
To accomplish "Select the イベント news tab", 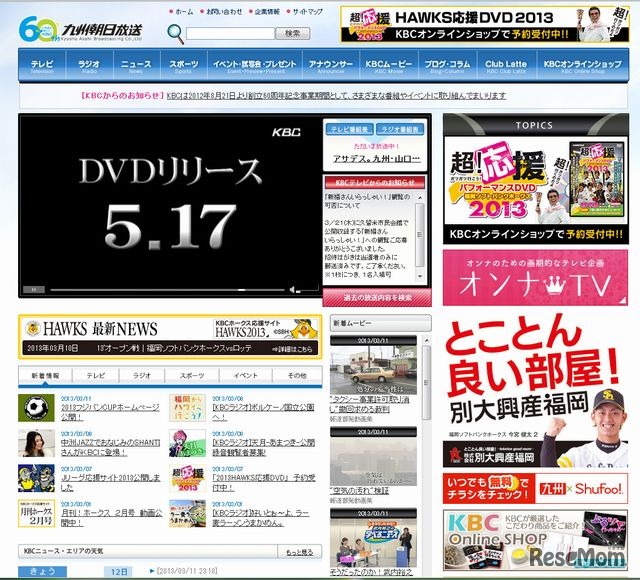I will pos(245,376).
